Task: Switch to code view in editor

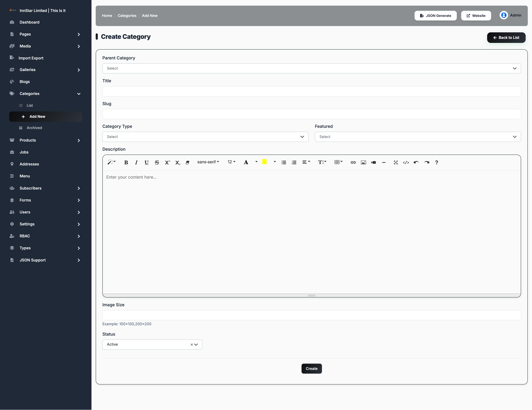Action: (406, 162)
